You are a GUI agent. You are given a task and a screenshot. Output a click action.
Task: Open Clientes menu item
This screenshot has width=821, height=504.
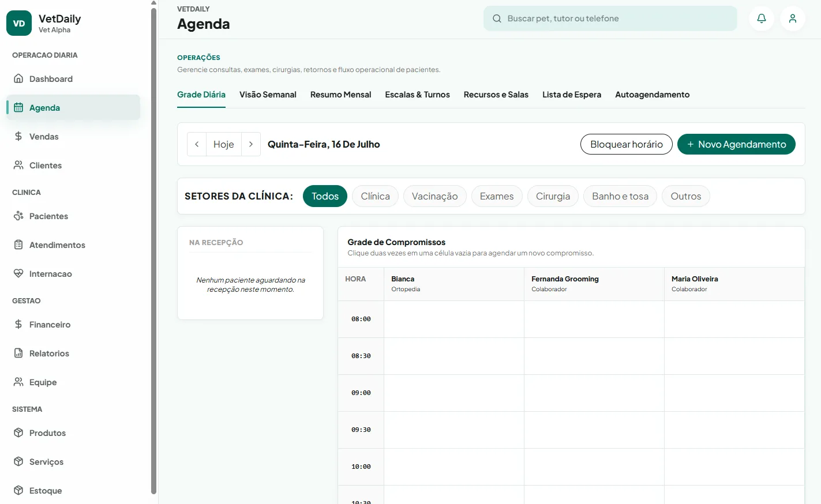coord(73,165)
